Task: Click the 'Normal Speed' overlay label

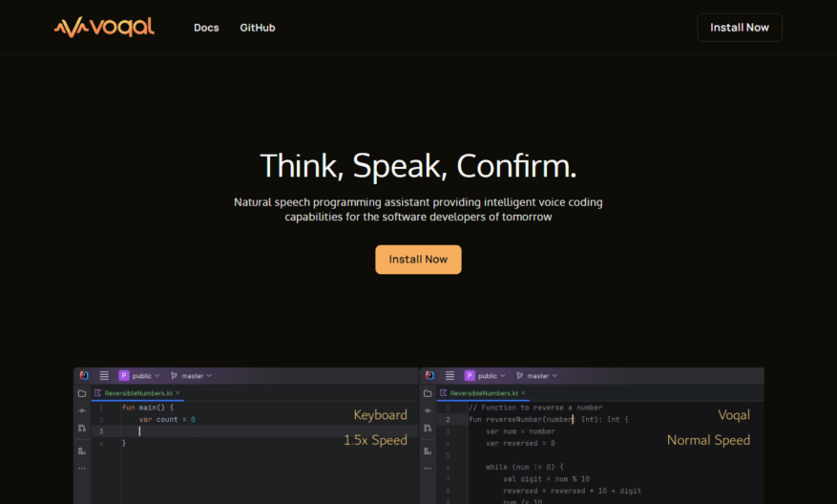Action: point(708,440)
